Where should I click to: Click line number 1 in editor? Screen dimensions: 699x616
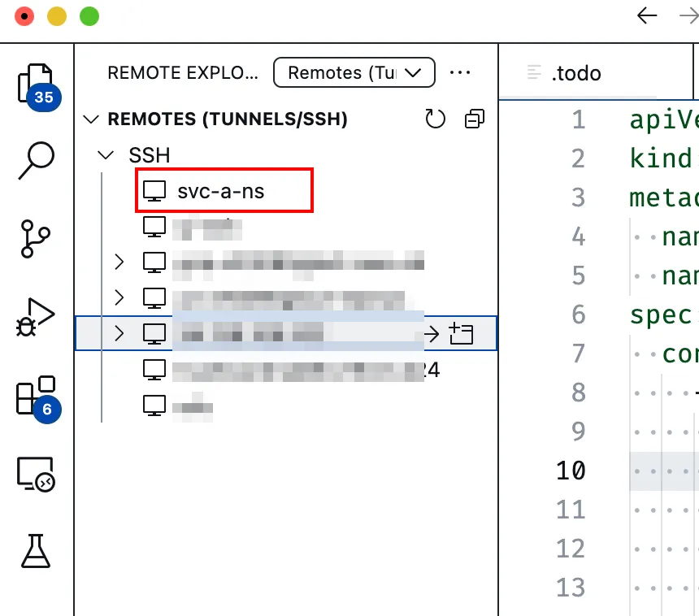tap(579, 119)
